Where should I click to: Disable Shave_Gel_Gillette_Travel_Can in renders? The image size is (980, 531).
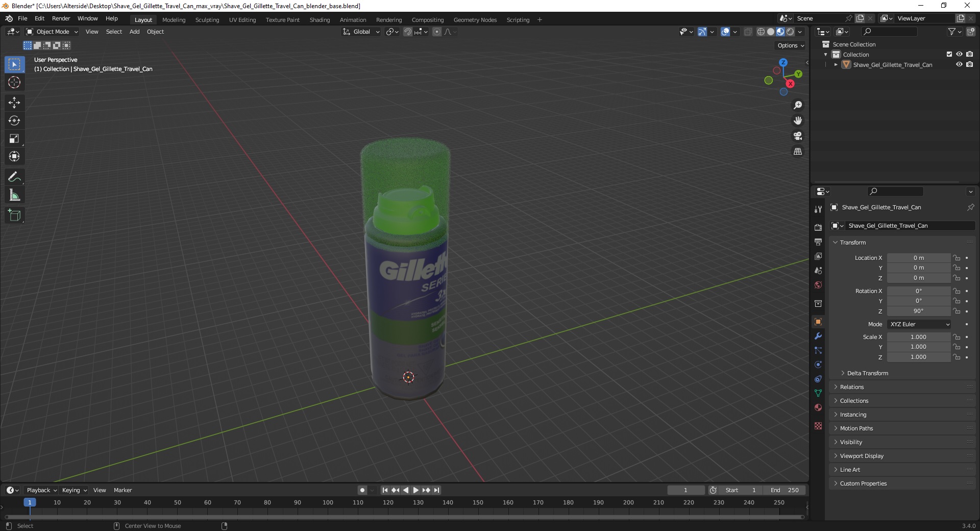969,64
